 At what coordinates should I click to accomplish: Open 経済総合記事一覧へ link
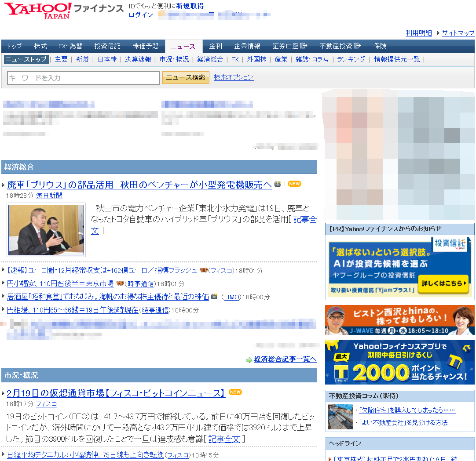click(x=286, y=359)
